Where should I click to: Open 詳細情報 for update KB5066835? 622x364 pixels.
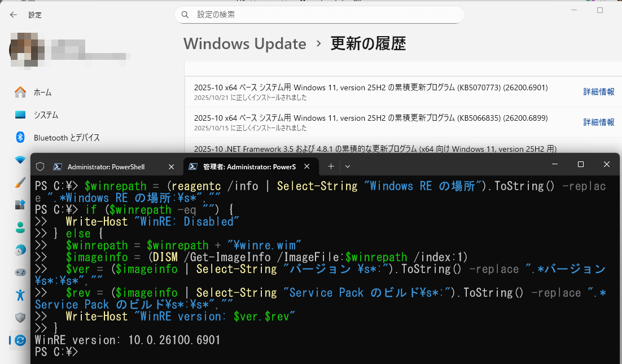point(599,122)
